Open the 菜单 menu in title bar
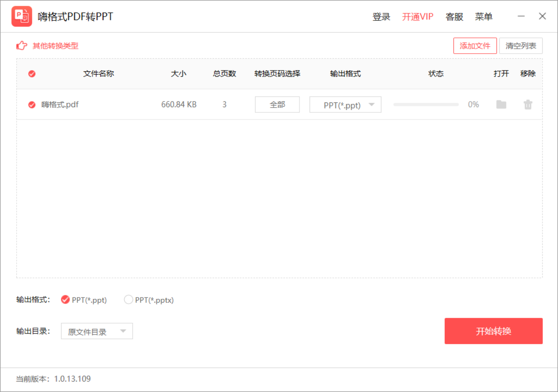The width and height of the screenshot is (558, 392). click(484, 17)
